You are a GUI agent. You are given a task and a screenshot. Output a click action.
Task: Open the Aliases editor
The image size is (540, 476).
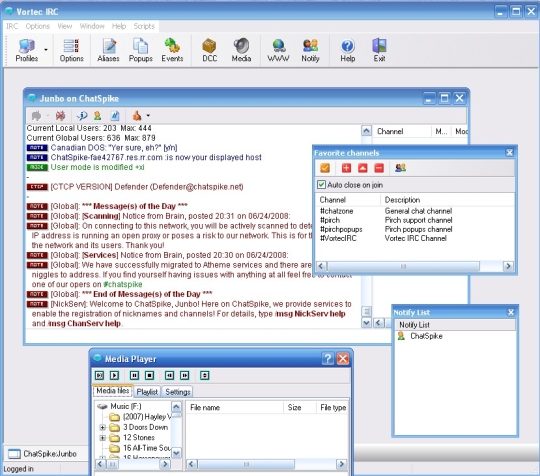pyautogui.click(x=108, y=50)
